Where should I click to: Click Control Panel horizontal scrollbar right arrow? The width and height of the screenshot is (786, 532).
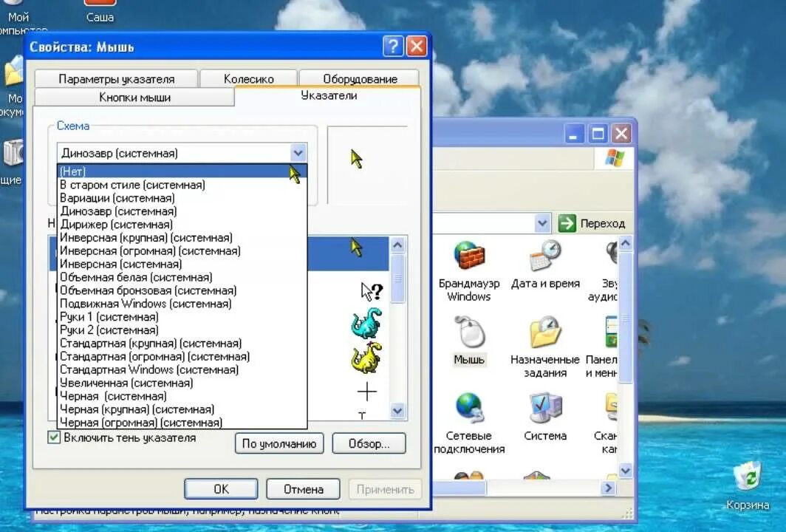pos(609,488)
